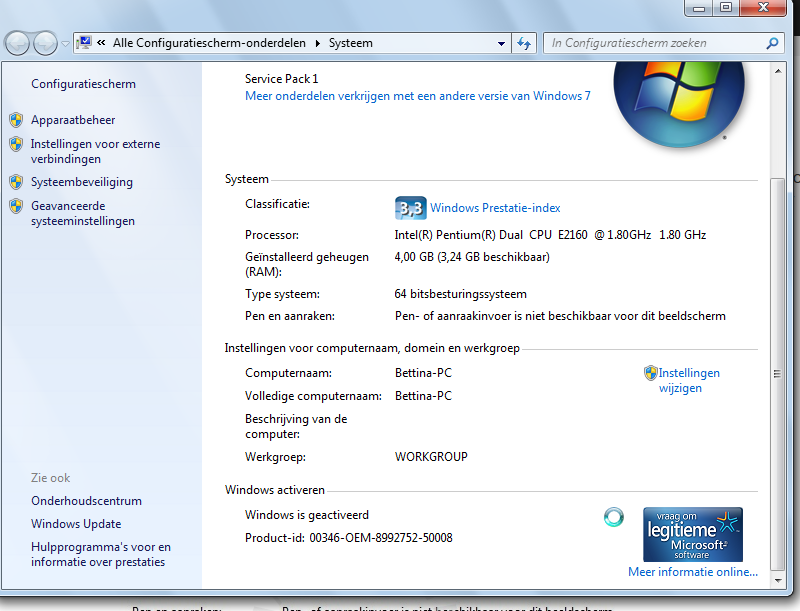Click the 4,00 GB (3,24 GB beschikbaar) value

coord(472,257)
